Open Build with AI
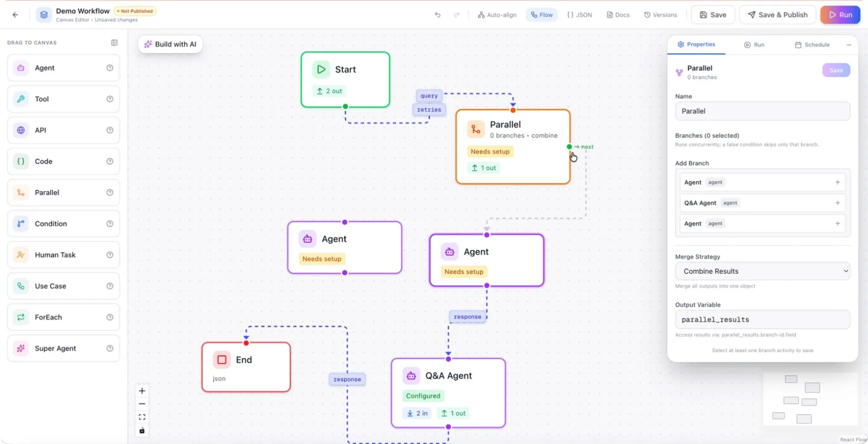This screenshot has width=868, height=444. click(170, 44)
